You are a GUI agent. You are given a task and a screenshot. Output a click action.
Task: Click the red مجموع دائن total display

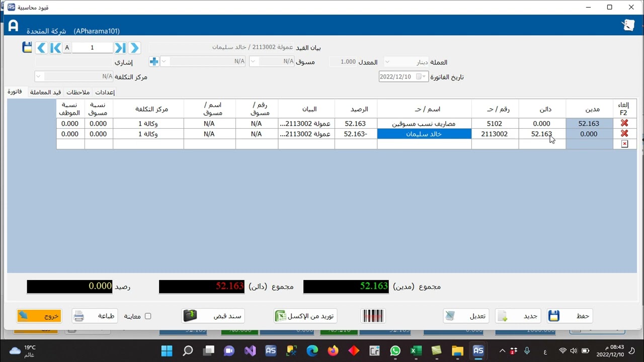(202, 286)
